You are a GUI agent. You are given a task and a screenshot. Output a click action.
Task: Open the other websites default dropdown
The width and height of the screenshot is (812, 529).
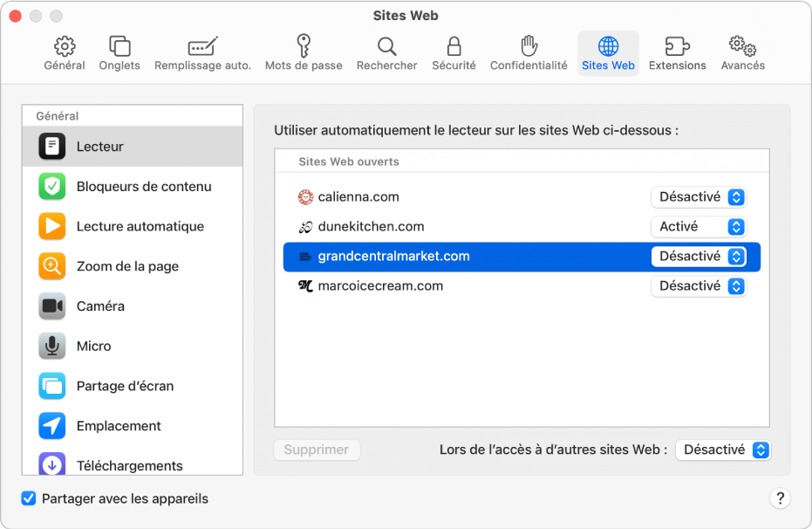coord(723,450)
